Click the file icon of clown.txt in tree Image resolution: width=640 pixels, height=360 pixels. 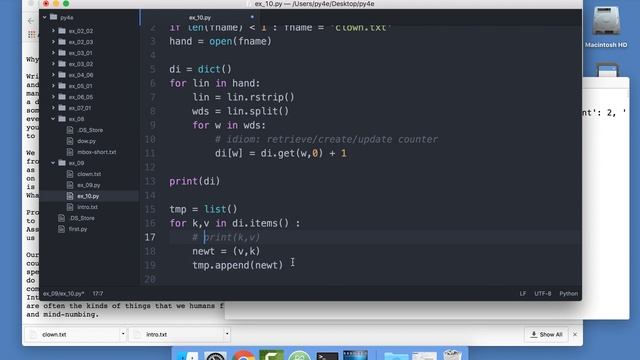tap(70, 174)
